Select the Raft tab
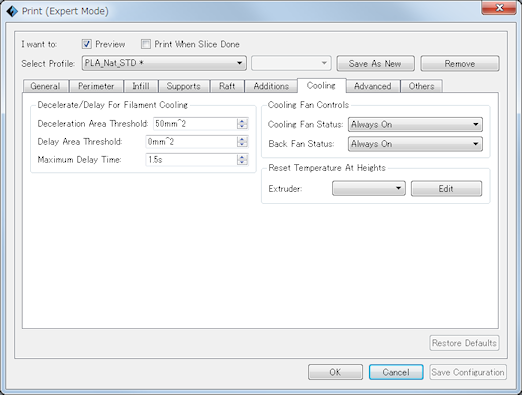The width and height of the screenshot is (522, 395). click(x=227, y=86)
